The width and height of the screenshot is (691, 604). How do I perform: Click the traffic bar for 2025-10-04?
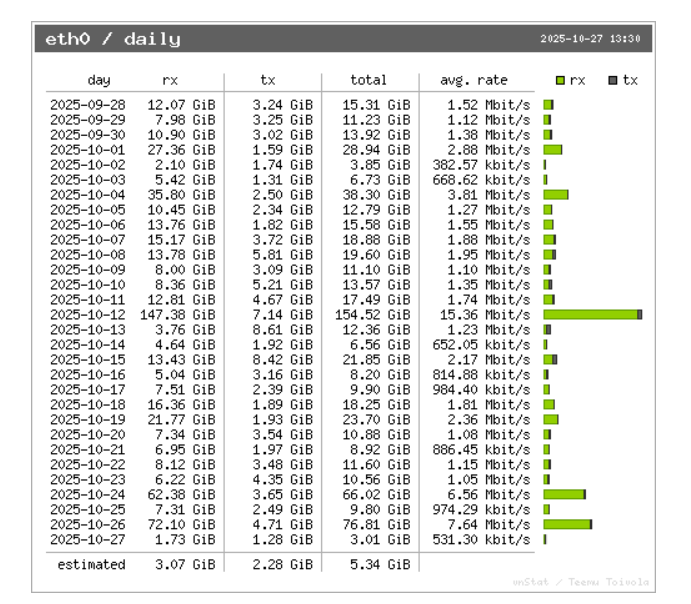pos(556,194)
